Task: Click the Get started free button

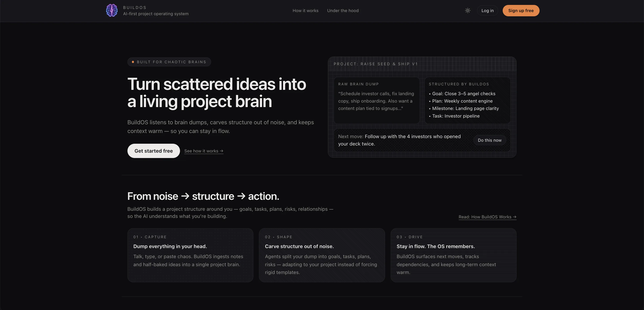Action: [x=153, y=151]
